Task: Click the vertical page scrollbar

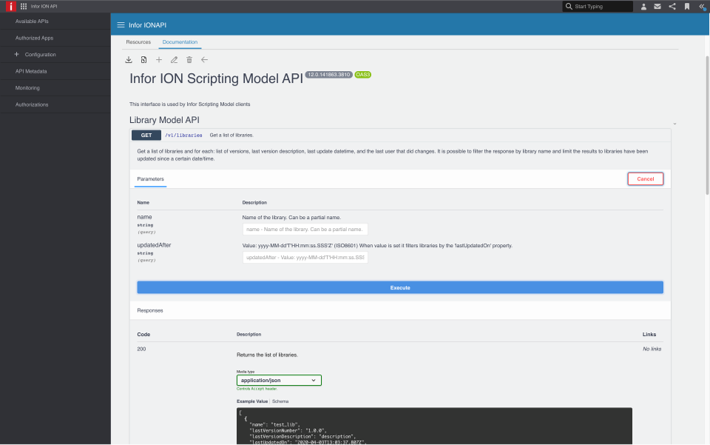Action: (x=707, y=125)
